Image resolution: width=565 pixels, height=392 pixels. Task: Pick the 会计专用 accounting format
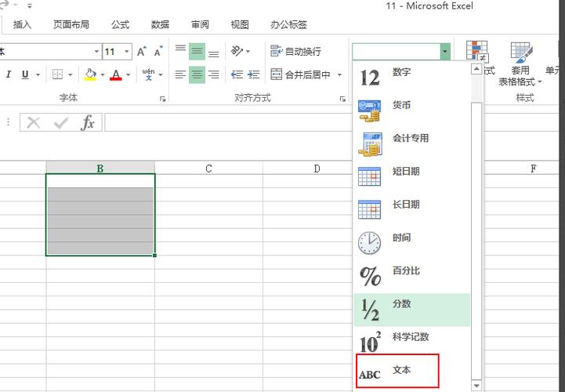[x=412, y=144]
